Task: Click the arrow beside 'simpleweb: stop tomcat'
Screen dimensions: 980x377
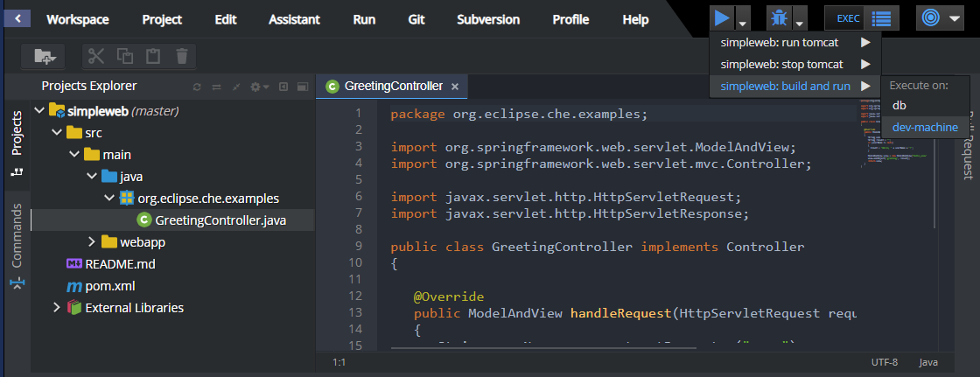Action: (865, 65)
